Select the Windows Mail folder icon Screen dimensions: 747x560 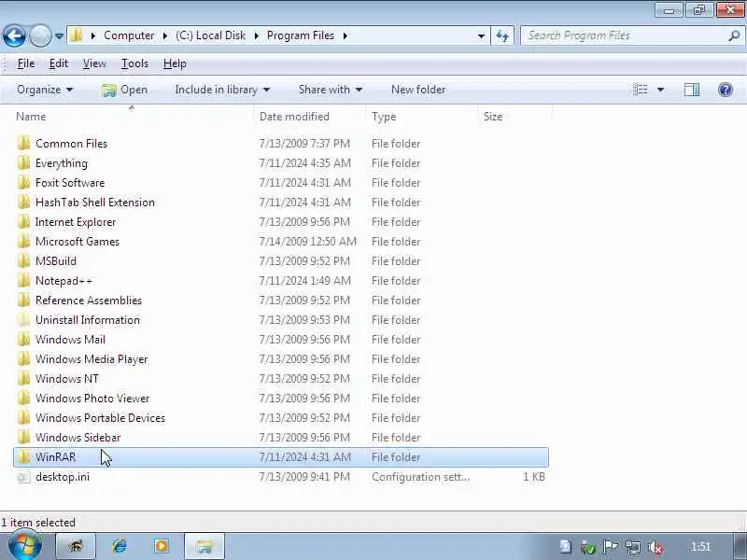tap(24, 339)
